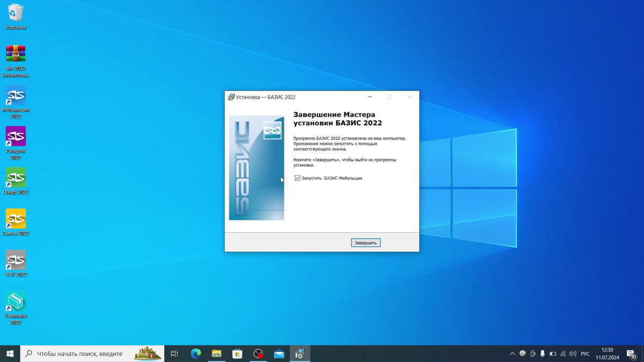Open the БМ 2022 Библиотека archive icon
644x362 pixels.
[16, 61]
